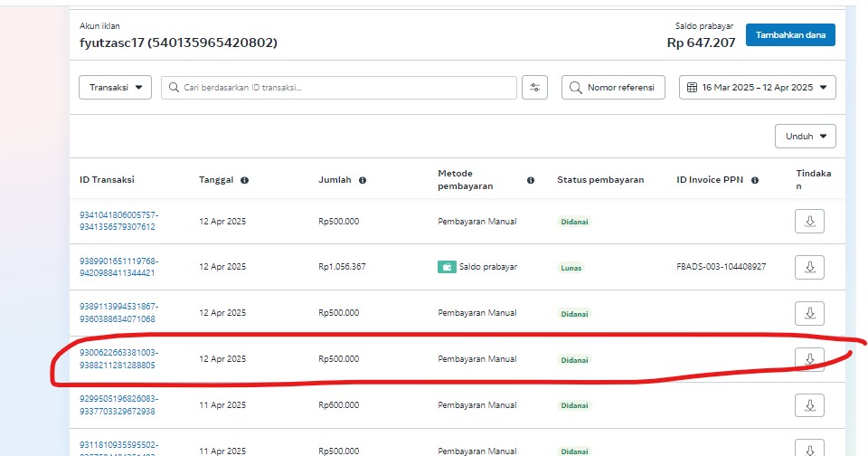Click the Nomor referensi button
The image size is (868, 456).
click(613, 88)
